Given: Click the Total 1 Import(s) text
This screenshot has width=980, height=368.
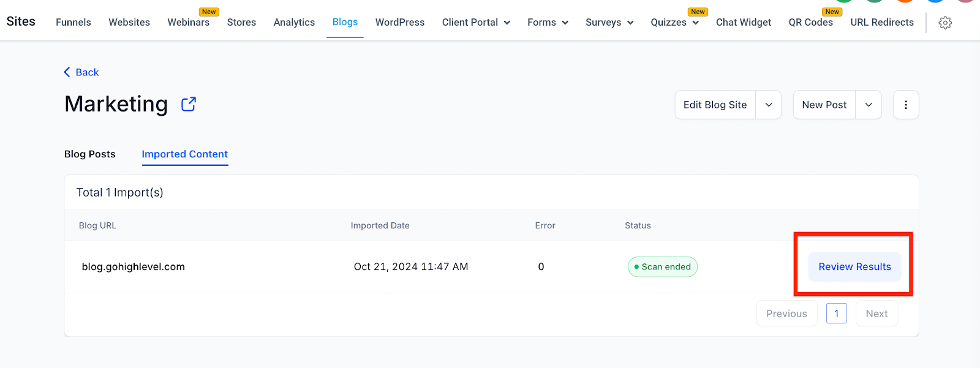Looking at the screenshot, I should pyautogui.click(x=119, y=192).
